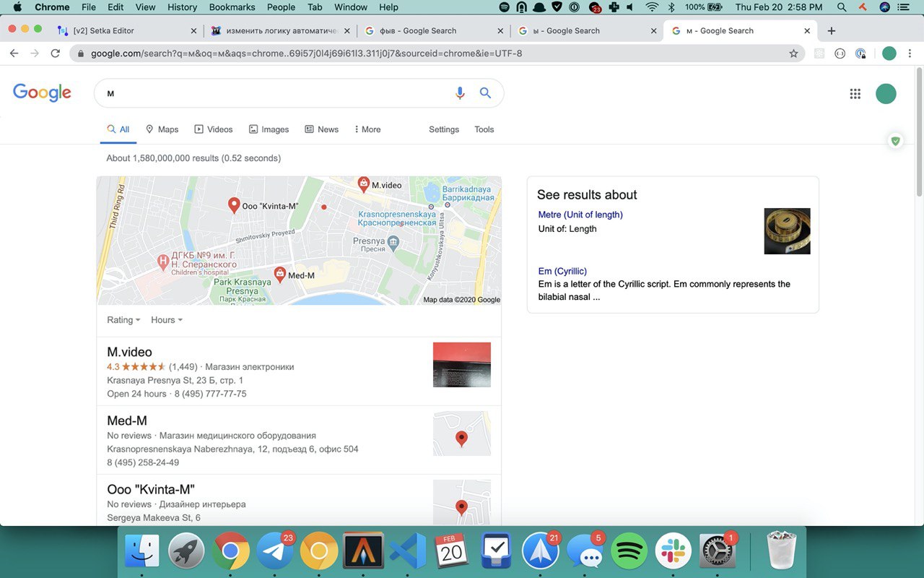The height and width of the screenshot is (578, 924).
Task: Open the Em (Cyrillic) link
Action: [x=562, y=271]
